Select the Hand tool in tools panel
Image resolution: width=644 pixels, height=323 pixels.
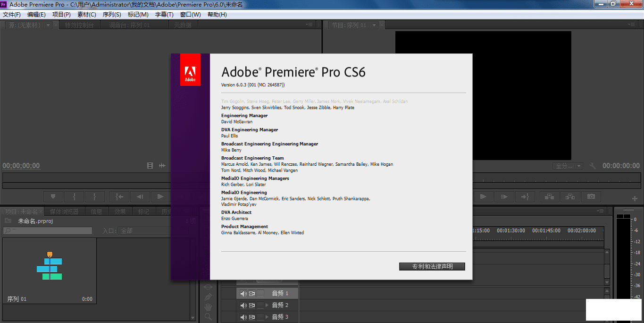pyautogui.click(x=208, y=307)
